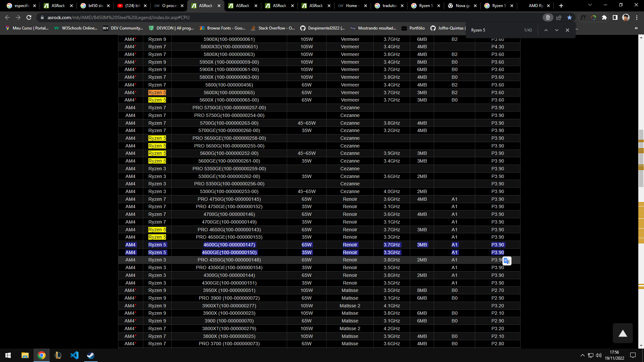Click the 'PRO 3700 (100-000000073)' cell

(229, 344)
